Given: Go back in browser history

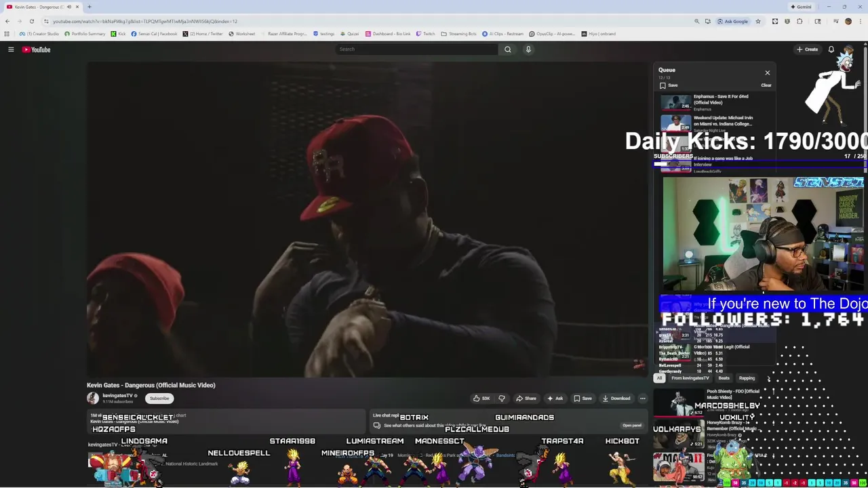Looking at the screenshot, I should click(7, 21).
